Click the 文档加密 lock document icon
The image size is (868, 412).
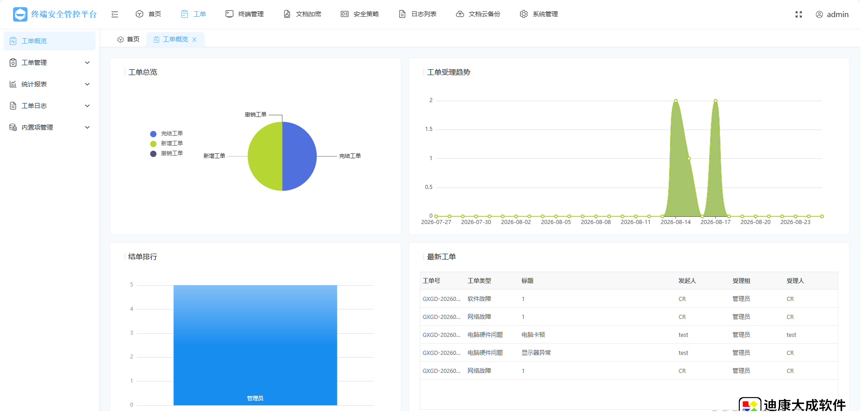coord(287,14)
